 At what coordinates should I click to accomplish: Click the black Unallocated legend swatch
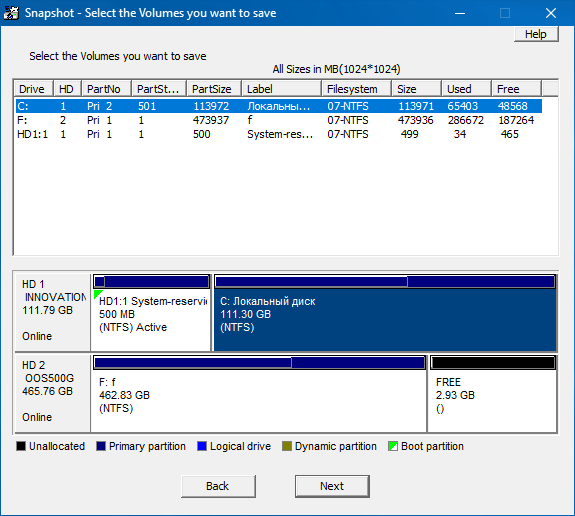click(21, 446)
